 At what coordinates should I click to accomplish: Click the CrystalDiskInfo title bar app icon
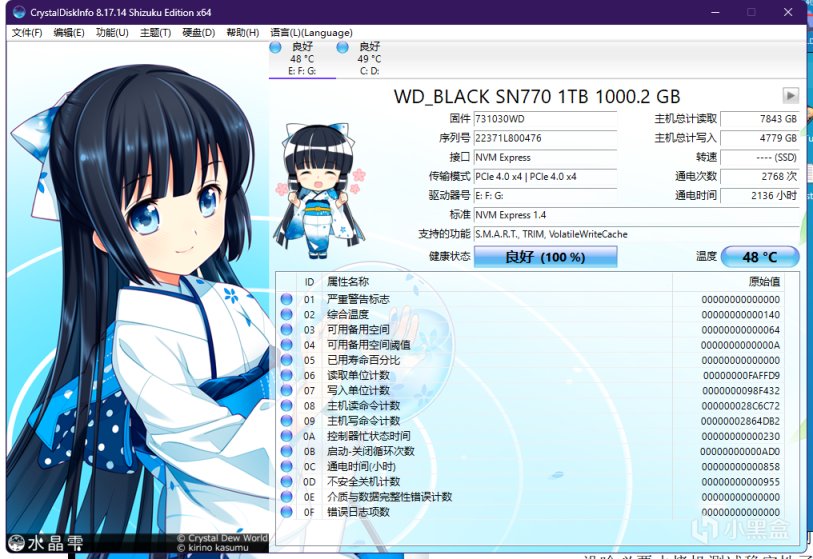[x=19, y=12]
